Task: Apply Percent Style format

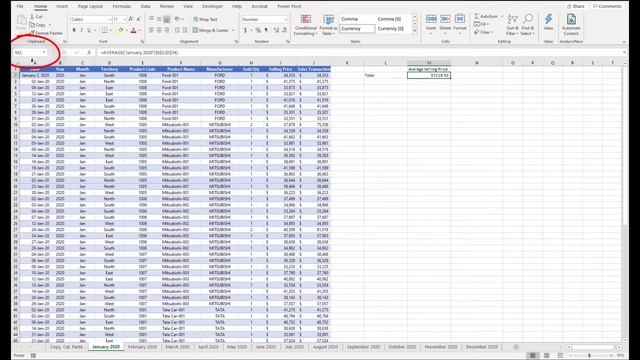Action: click(x=258, y=30)
